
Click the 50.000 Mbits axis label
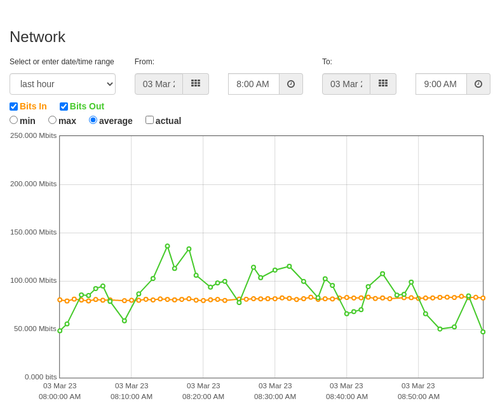point(35,329)
